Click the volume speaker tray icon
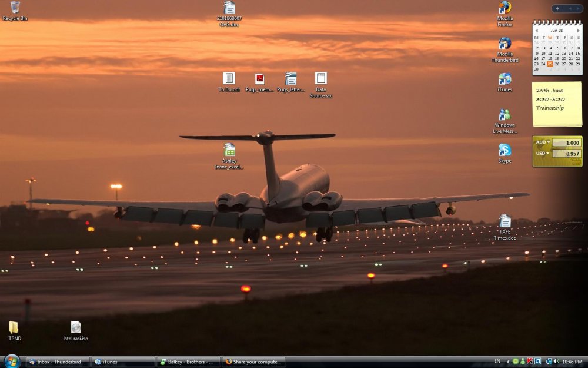This screenshot has height=368, width=588. pyautogui.click(x=556, y=362)
